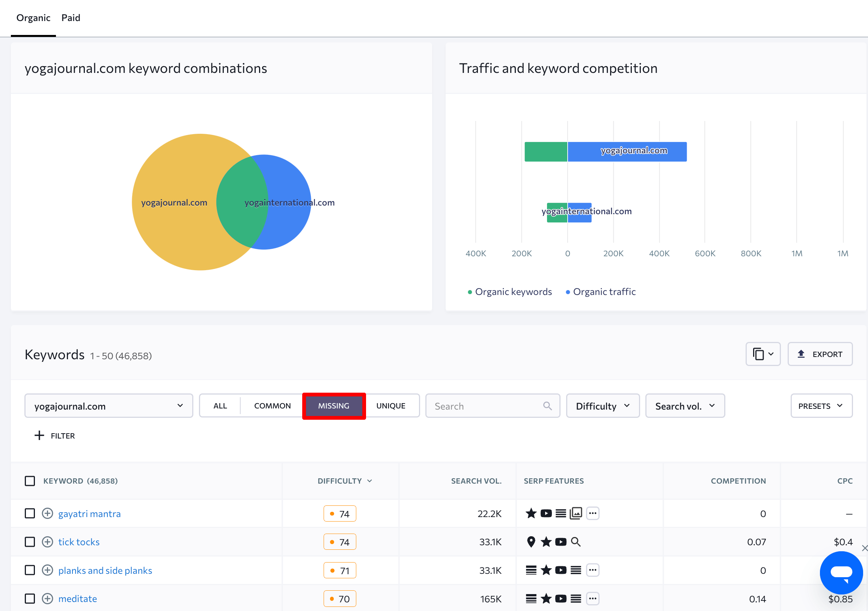The height and width of the screenshot is (611, 868).
Task: Select the UNIQUE keywords tab
Action: [x=390, y=405]
